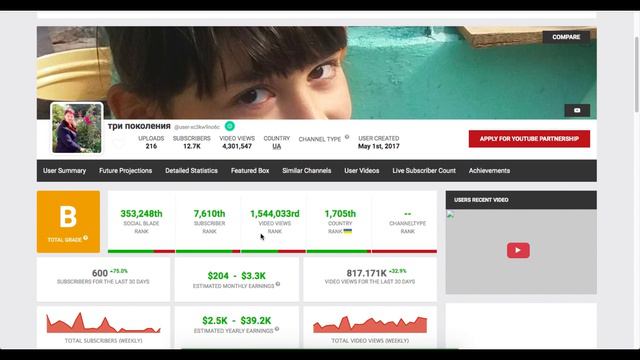Image resolution: width=640 pixels, height=360 pixels.
Task: Click the 12.7K subscribers value
Action: tap(192, 146)
